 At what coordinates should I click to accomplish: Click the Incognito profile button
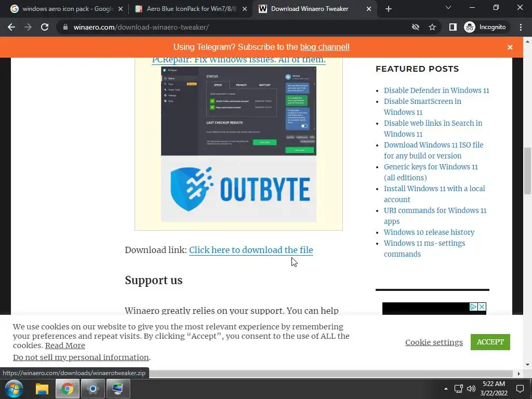[485, 27]
